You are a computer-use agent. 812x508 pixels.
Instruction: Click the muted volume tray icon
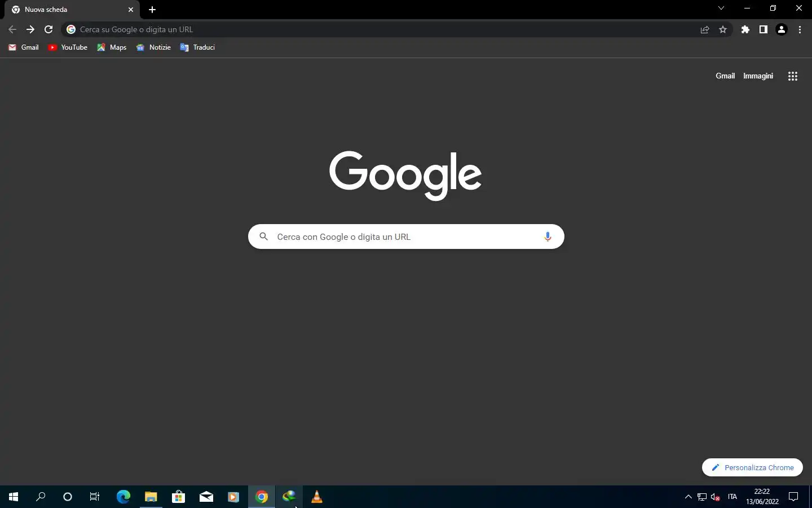(x=716, y=497)
